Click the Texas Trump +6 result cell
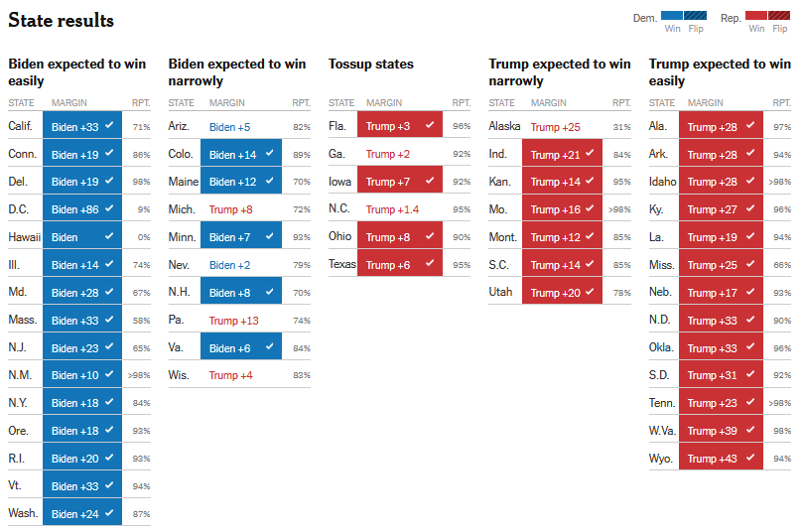Image resolution: width=803 pixels, height=532 pixels. tap(400, 264)
